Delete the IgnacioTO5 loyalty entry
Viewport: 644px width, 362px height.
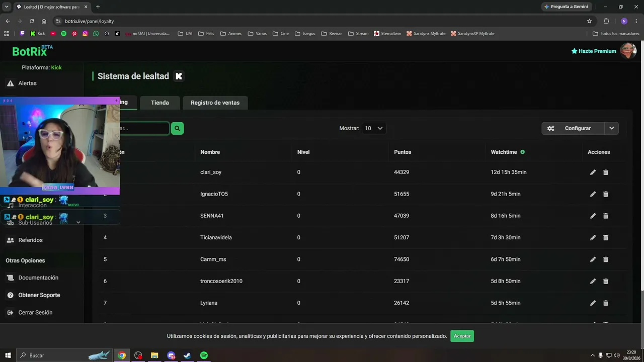click(605, 194)
